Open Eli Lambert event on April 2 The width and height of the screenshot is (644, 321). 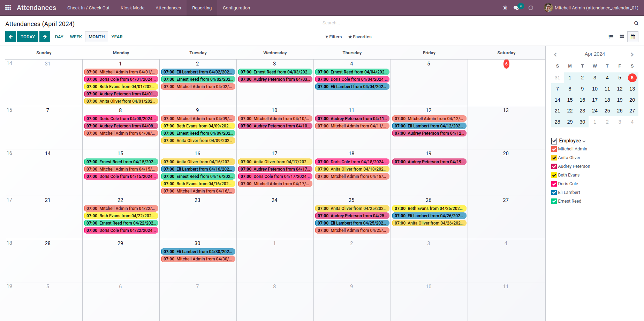pyautogui.click(x=198, y=72)
